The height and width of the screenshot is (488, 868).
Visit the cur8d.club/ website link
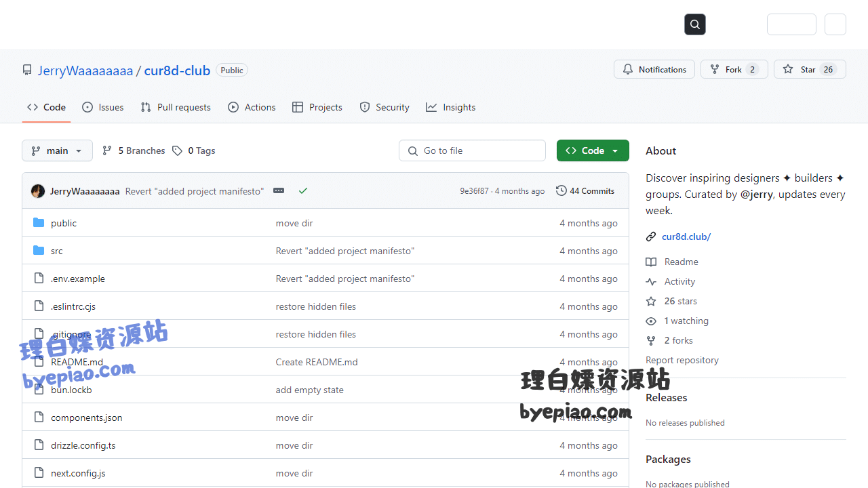[x=686, y=237]
